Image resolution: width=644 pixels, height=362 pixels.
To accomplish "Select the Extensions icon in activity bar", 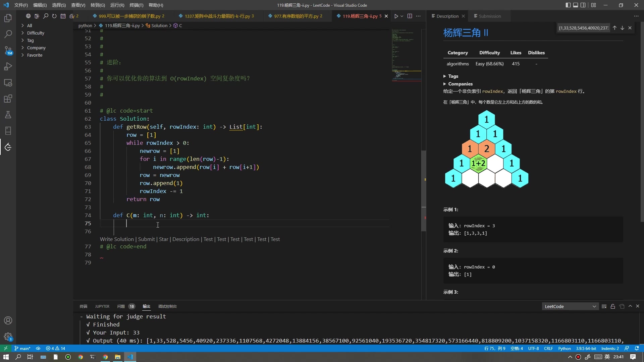I will point(8,99).
